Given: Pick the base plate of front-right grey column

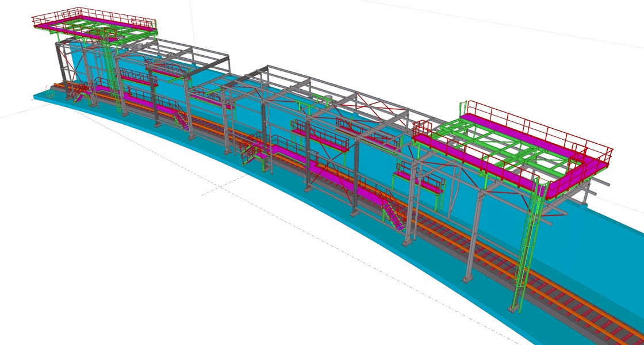Looking at the screenshot, I should [x=466, y=280].
